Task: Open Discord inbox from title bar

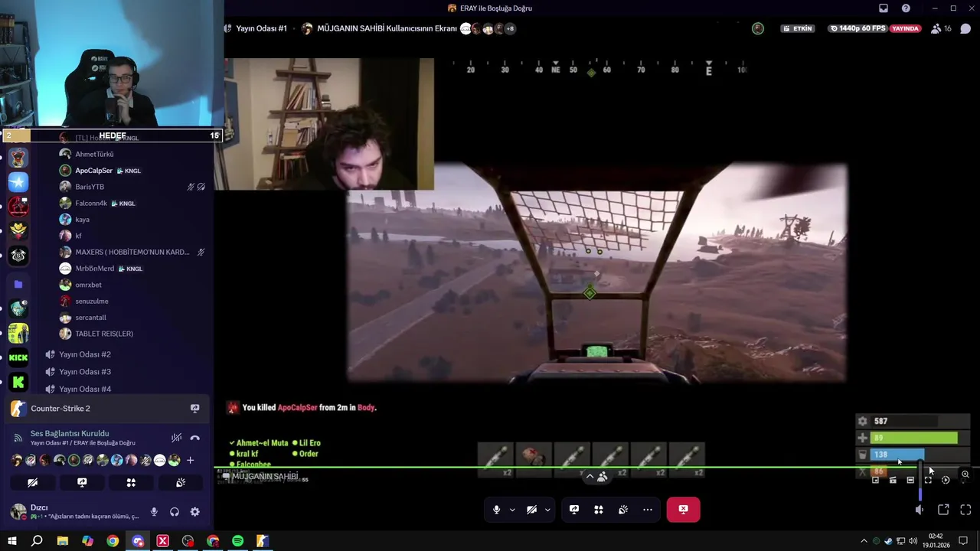Action: [x=884, y=8]
